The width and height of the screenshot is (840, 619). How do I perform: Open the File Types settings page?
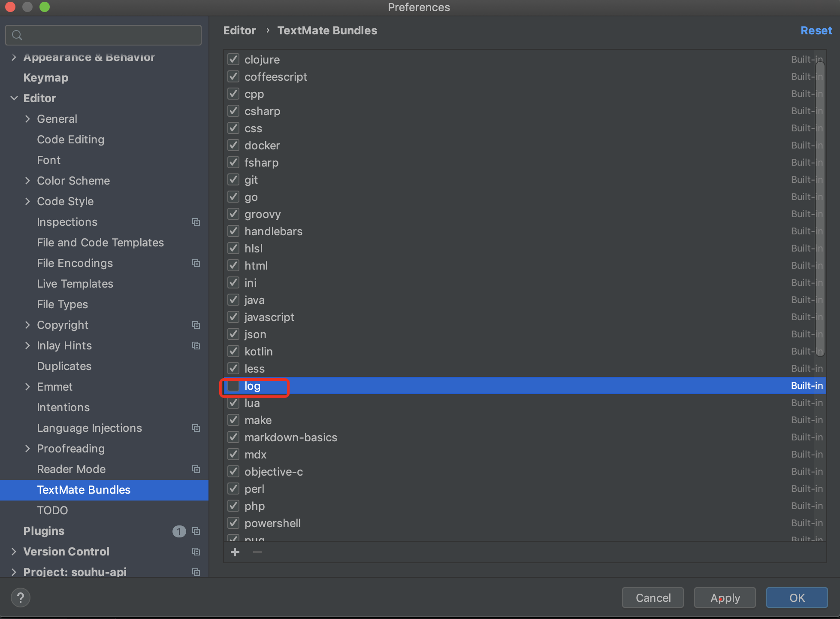(62, 304)
